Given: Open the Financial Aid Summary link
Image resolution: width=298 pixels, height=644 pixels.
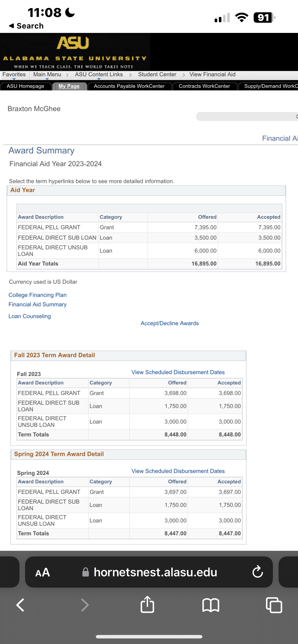Looking at the screenshot, I should click(38, 305).
